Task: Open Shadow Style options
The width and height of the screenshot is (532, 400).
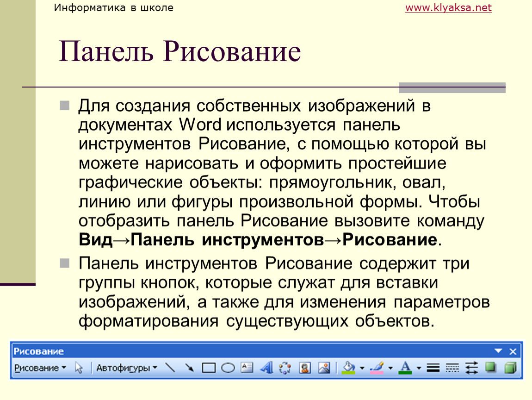Action: 491,368
